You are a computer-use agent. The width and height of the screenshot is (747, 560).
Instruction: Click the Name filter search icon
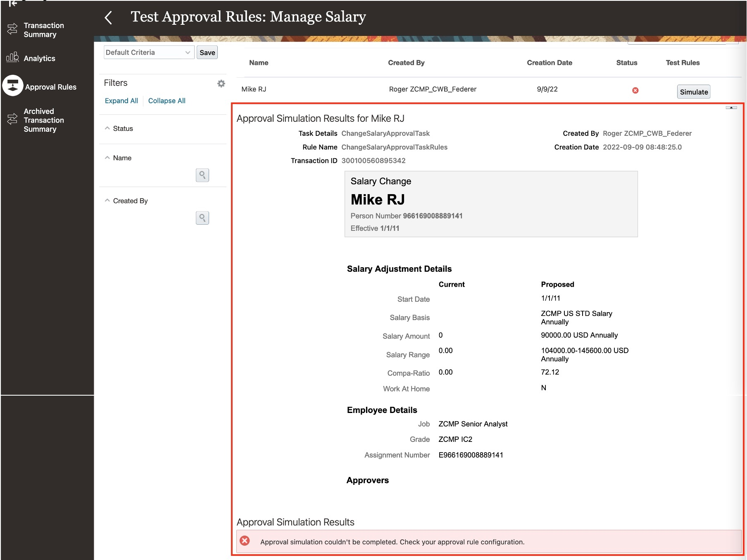click(202, 175)
